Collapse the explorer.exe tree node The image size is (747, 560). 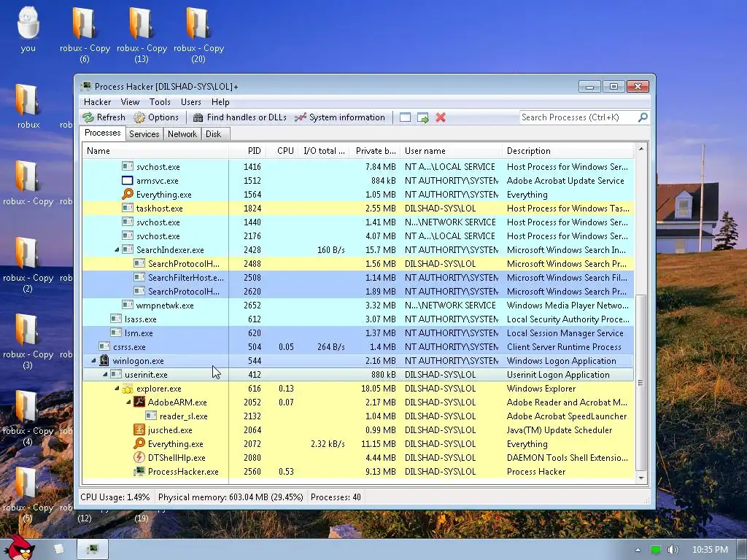[117, 388]
